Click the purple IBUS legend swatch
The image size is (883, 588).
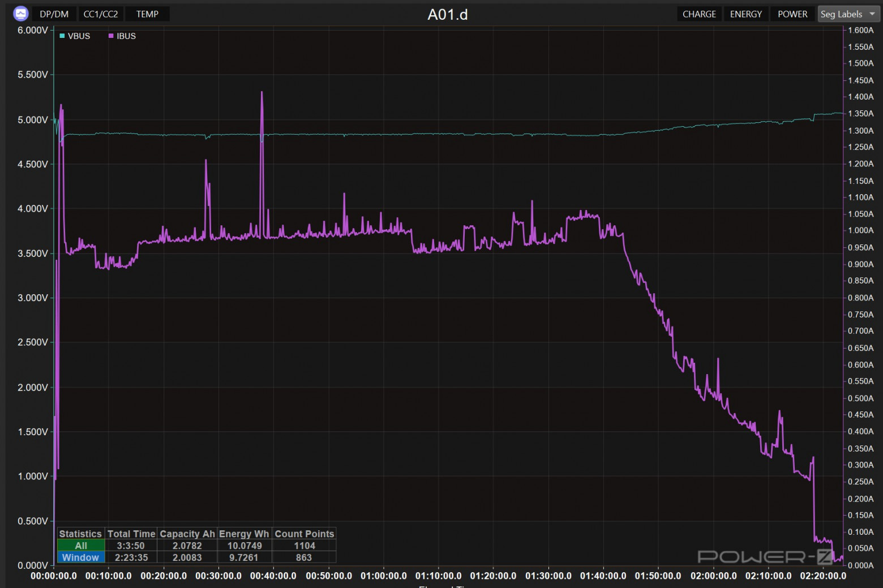(x=111, y=36)
